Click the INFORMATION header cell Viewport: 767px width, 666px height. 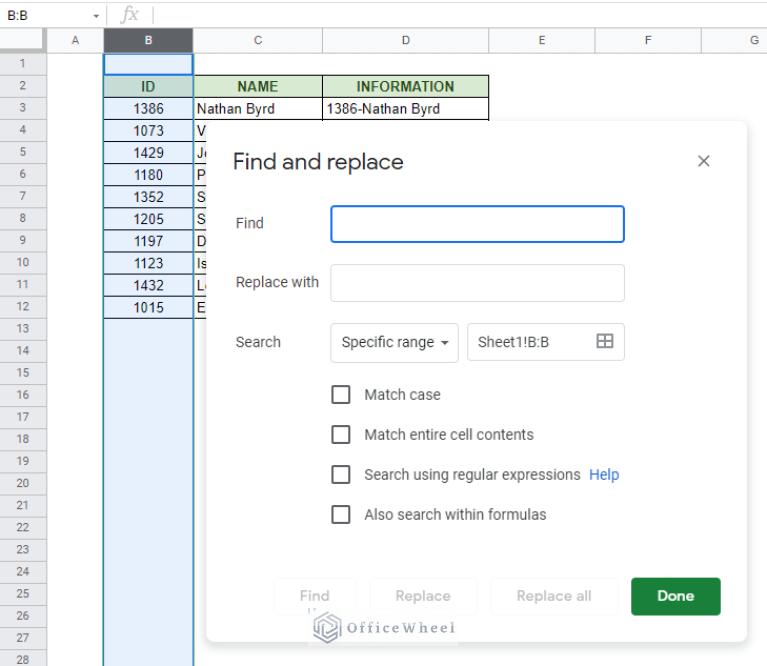coord(405,86)
